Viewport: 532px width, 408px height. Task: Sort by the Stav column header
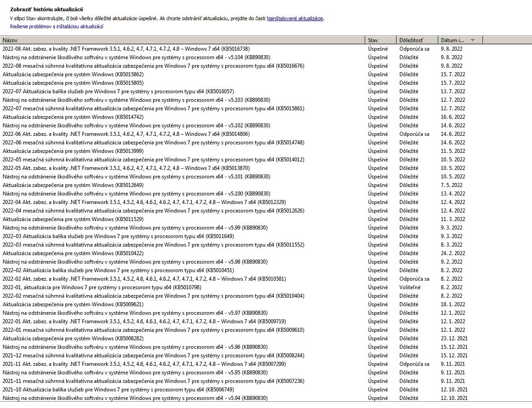(381, 40)
